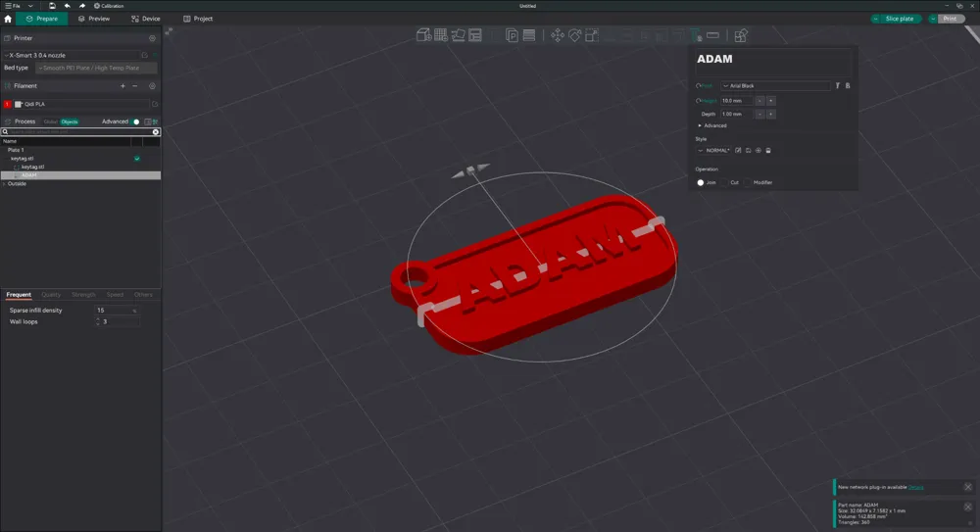The height and width of the screenshot is (532, 980).
Task: Open the File menu
Action: [x=13, y=6]
